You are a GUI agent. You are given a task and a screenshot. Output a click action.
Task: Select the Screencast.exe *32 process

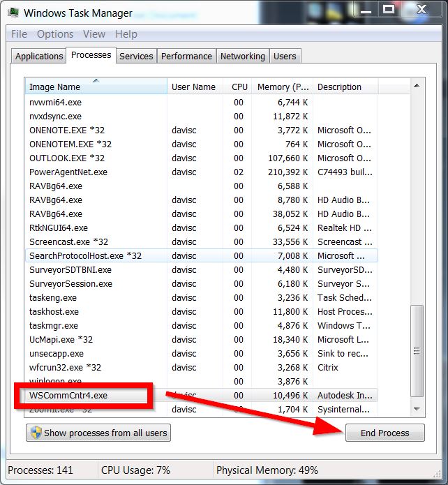[202, 242]
